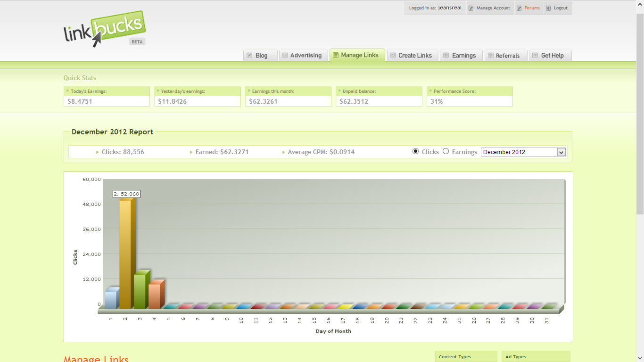Click the Average CPM: $0.0914 stat
The width and height of the screenshot is (644, 362).
click(321, 152)
